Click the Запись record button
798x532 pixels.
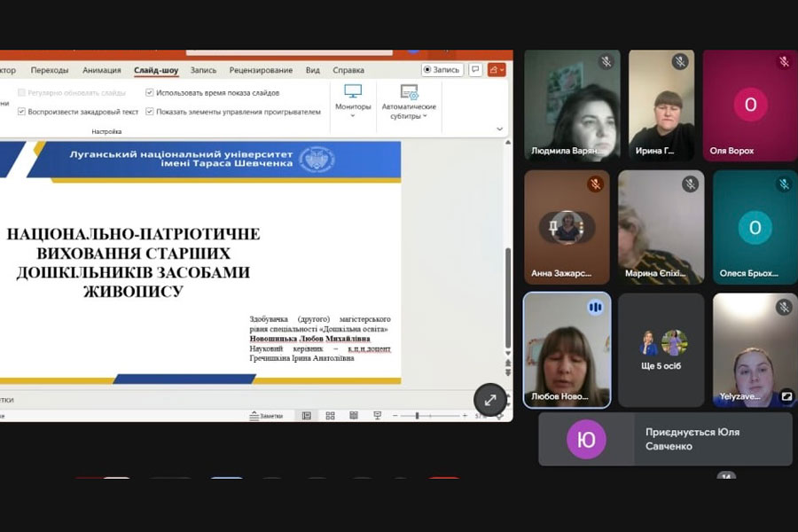[x=442, y=70]
